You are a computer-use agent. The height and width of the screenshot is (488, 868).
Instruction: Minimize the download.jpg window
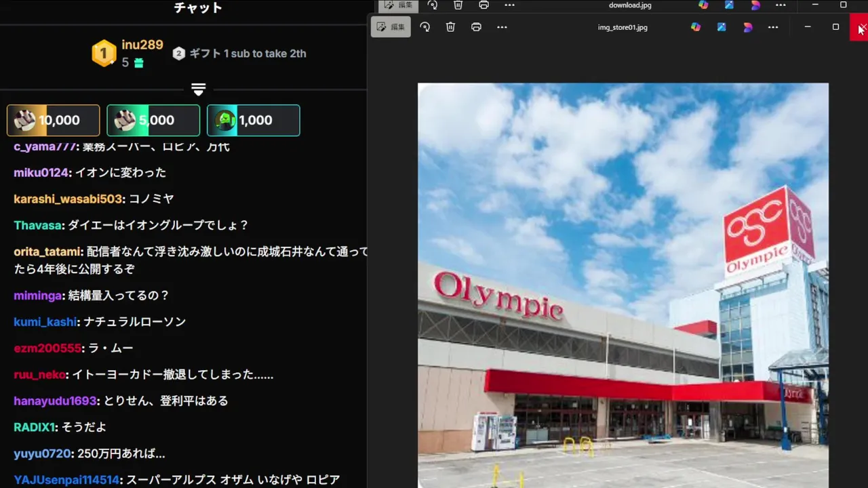pos(815,5)
